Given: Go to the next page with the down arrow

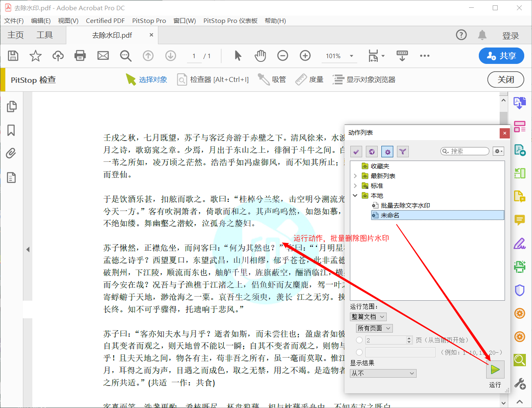Looking at the screenshot, I should (x=171, y=56).
